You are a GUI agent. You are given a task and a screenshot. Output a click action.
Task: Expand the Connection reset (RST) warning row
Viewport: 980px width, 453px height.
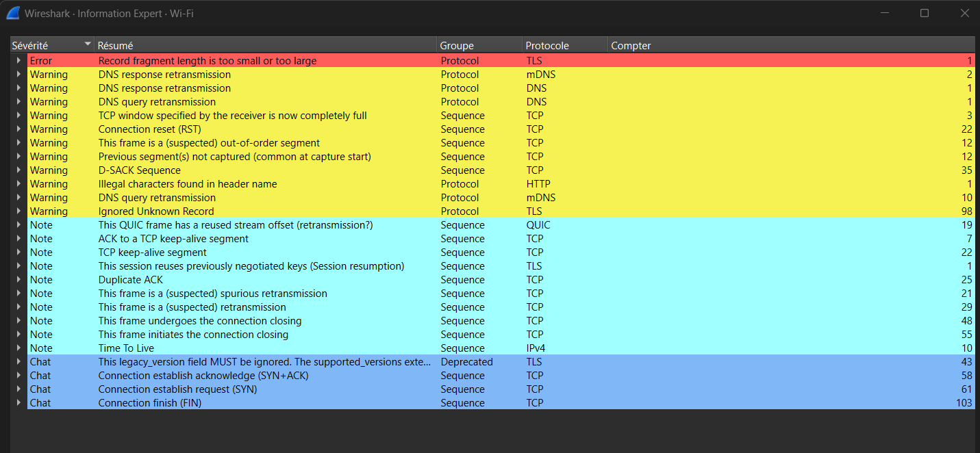[19, 129]
